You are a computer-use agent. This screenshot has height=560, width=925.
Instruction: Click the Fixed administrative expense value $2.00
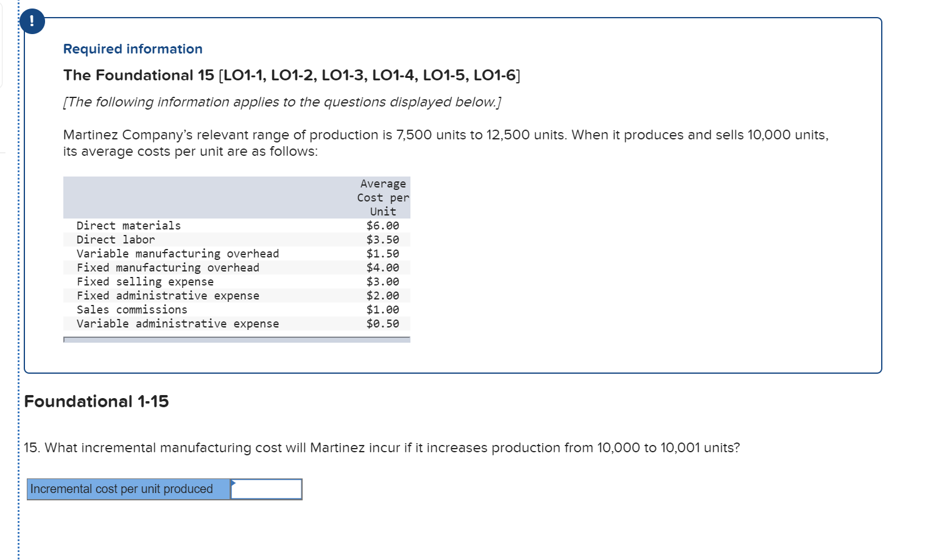tap(382, 295)
